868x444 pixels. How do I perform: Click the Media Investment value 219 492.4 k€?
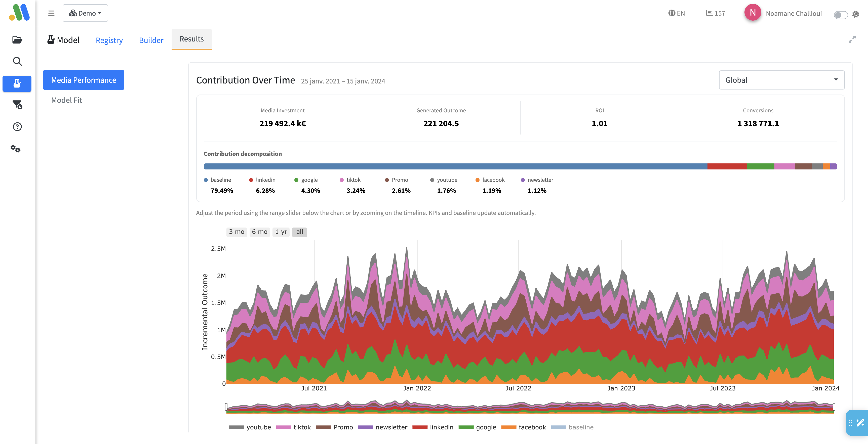pos(282,123)
